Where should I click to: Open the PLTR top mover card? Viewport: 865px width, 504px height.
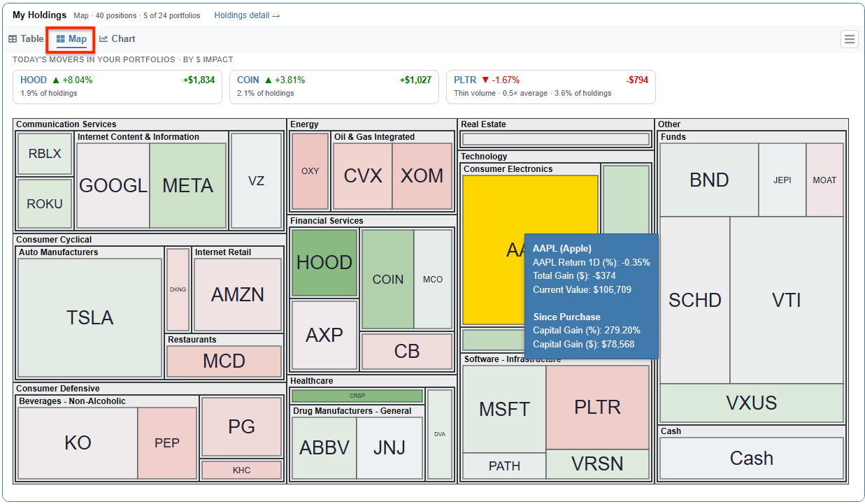click(x=551, y=87)
